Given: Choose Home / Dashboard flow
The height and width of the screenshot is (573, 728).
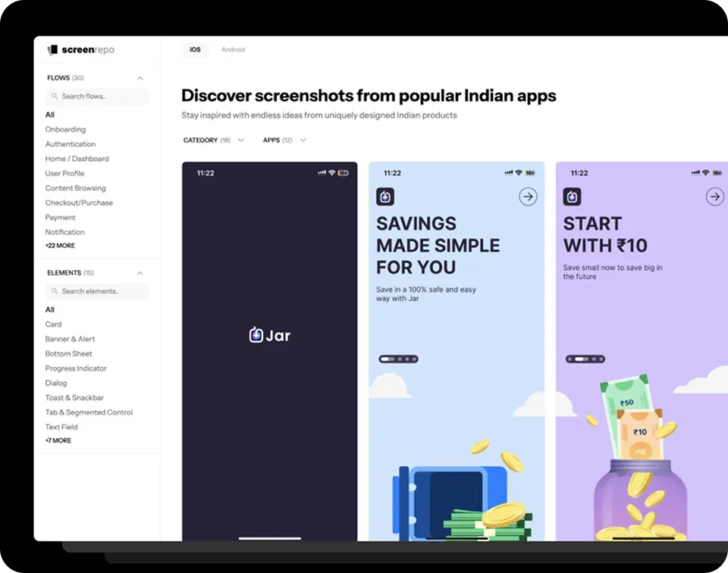Looking at the screenshot, I should click(77, 158).
